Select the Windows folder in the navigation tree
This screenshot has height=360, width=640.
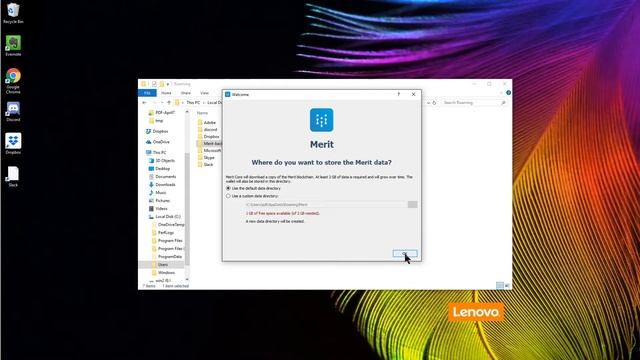[163, 273]
